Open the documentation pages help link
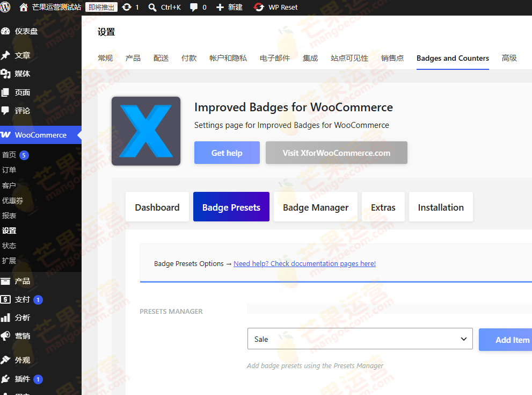532x395 pixels. click(305, 263)
